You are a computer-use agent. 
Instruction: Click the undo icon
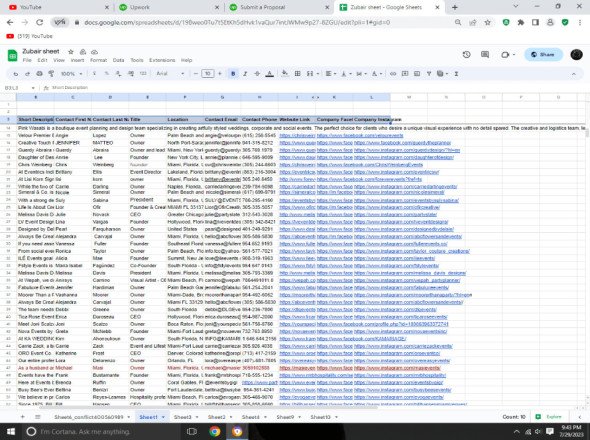(x=15, y=74)
